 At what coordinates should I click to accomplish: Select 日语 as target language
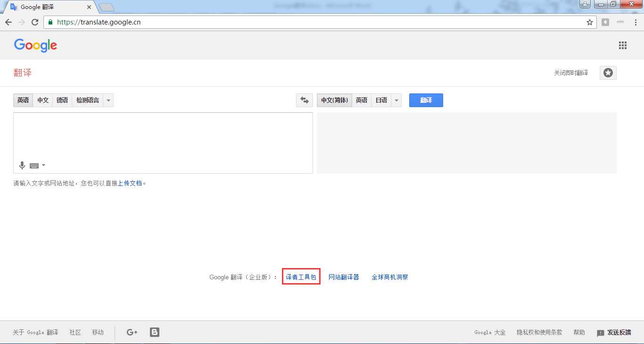(381, 100)
